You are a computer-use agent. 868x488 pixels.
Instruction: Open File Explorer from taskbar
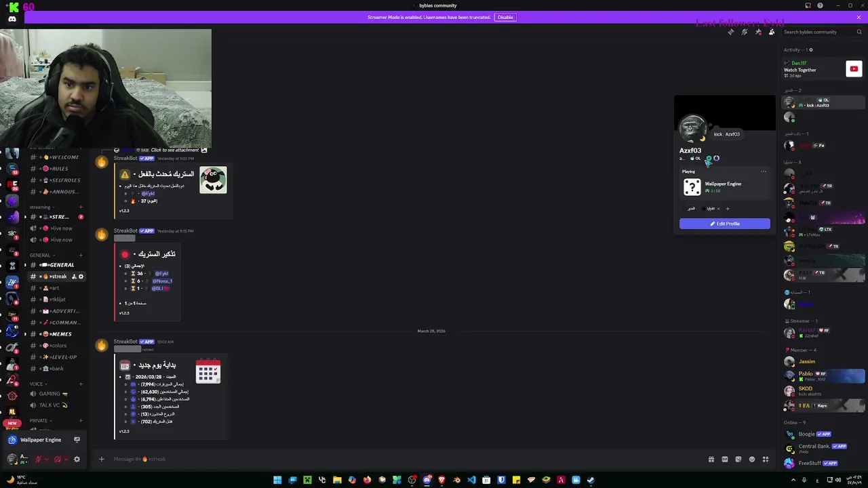coord(337,480)
